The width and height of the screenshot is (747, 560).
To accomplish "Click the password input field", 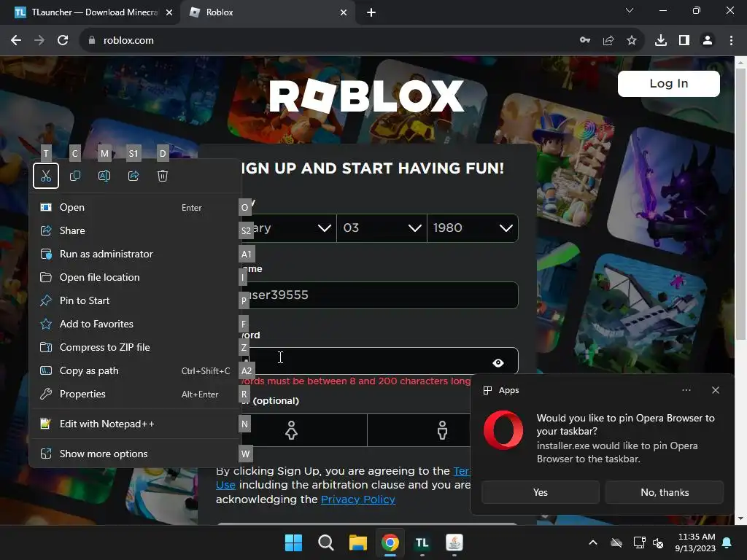I will 379,361.
